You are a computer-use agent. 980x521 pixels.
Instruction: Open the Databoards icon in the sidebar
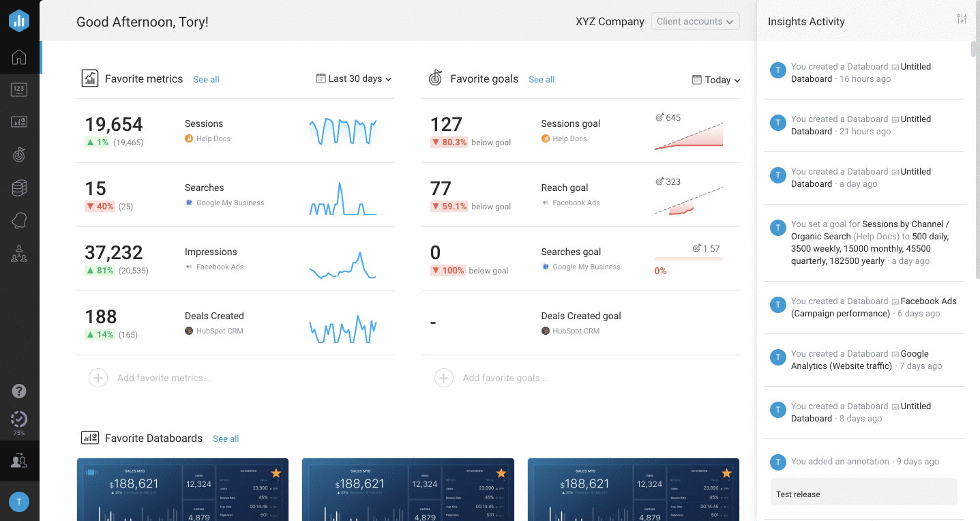(19, 121)
